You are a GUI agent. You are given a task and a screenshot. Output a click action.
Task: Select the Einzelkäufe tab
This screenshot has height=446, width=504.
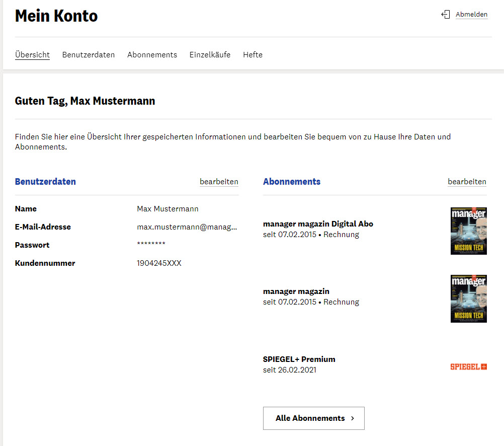click(210, 55)
